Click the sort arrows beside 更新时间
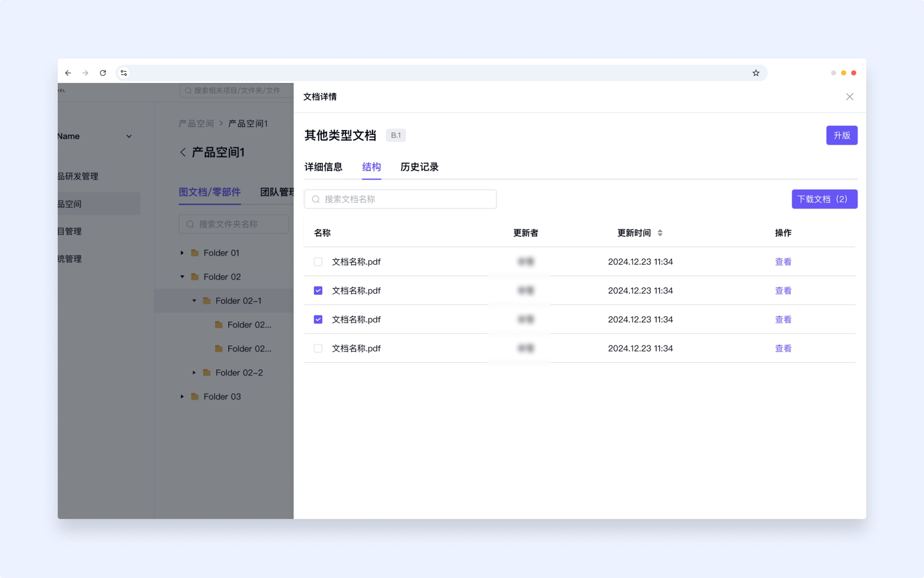 pyautogui.click(x=660, y=233)
